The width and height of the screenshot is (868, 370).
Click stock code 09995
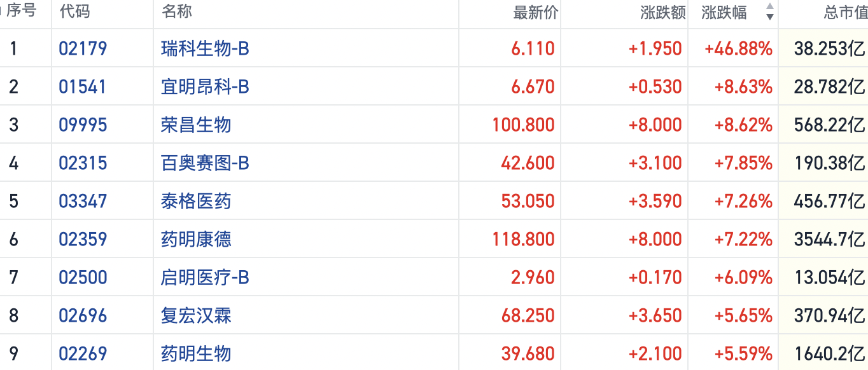[x=83, y=125]
